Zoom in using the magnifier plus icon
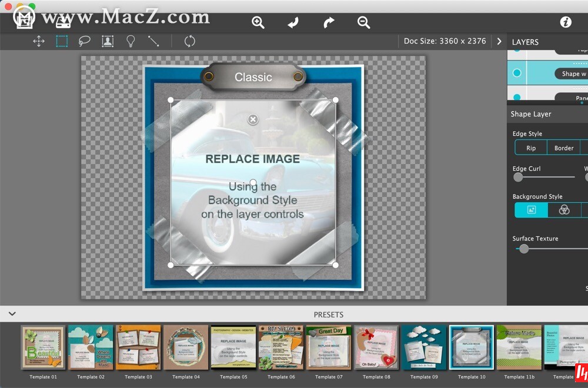 point(258,22)
